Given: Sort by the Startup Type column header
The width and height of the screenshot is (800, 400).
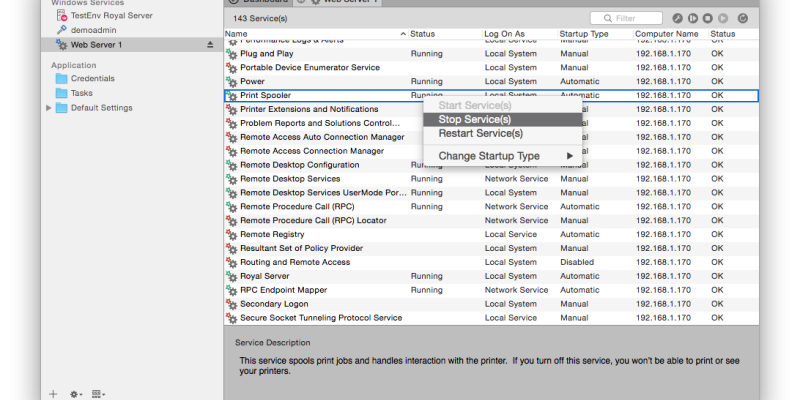Looking at the screenshot, I should [x=584, y=34].
